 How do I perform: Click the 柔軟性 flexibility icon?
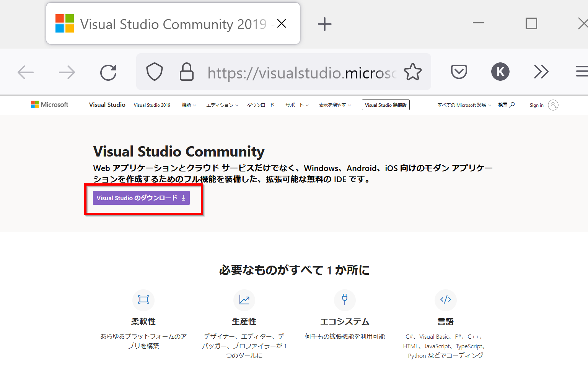[143, 300]
